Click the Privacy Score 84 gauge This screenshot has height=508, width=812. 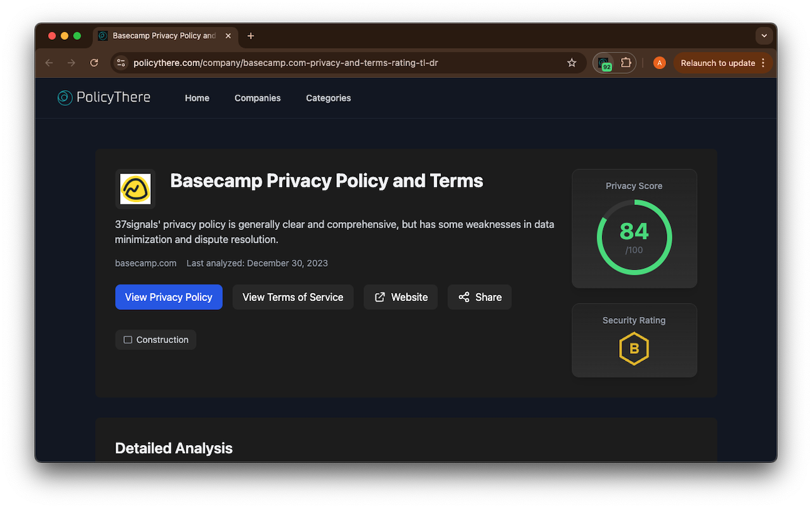(x=634, y=237)
